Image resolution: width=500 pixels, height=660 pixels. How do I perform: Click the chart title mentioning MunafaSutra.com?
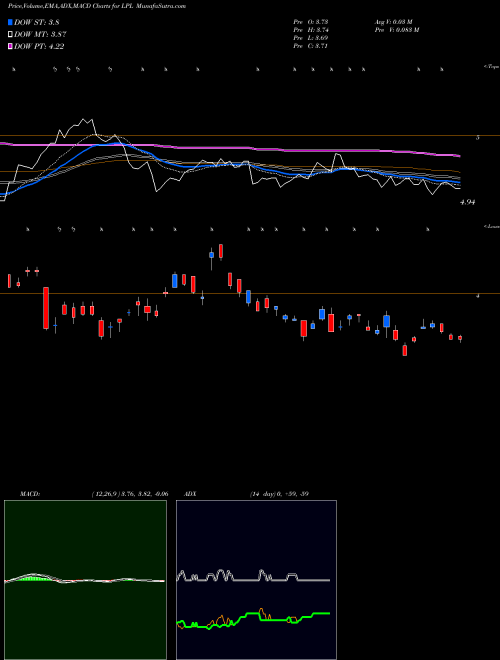(96, 6)
